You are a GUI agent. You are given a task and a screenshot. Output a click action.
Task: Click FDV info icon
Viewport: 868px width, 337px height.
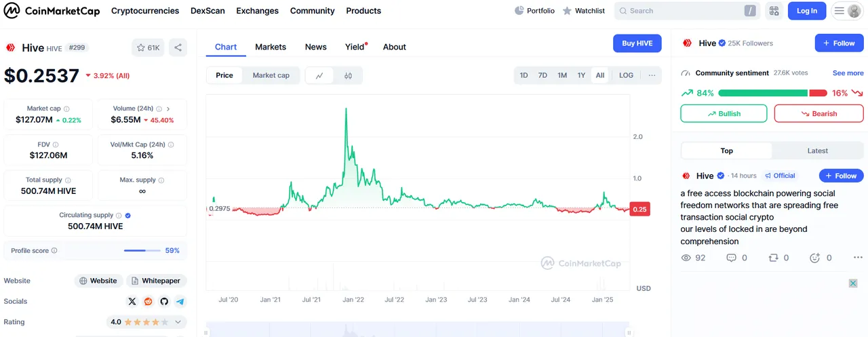click(56, 144)
